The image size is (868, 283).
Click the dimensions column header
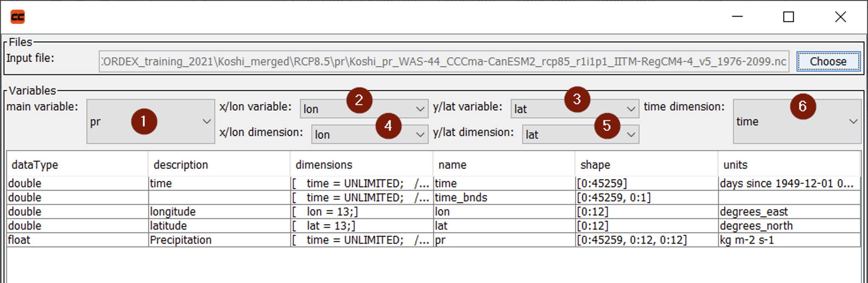point(361,165)
